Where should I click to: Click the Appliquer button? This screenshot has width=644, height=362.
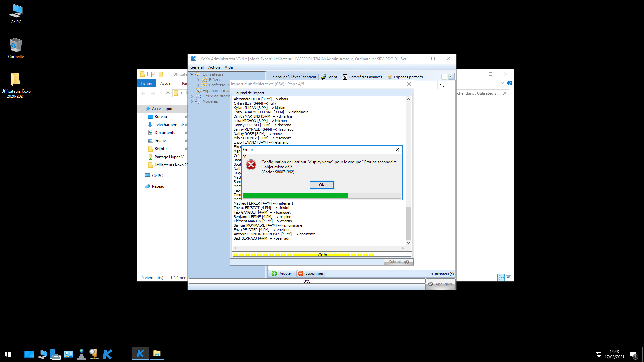441,284
